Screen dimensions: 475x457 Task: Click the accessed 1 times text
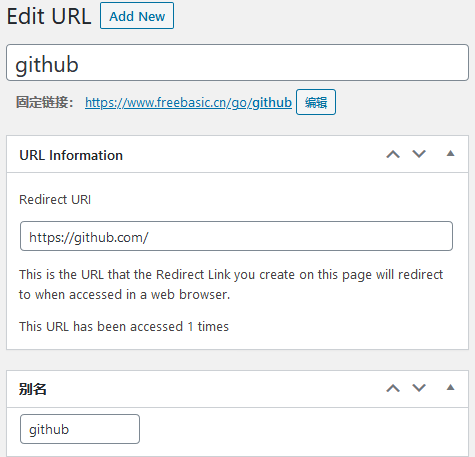pyautogui.click(x=124, y=326)
